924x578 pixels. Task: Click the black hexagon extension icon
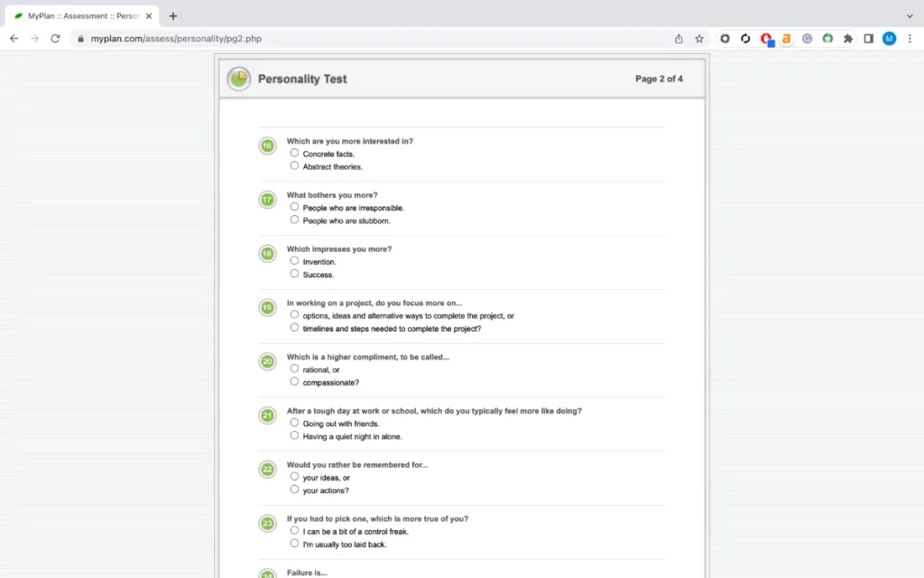tap(725, 38)
